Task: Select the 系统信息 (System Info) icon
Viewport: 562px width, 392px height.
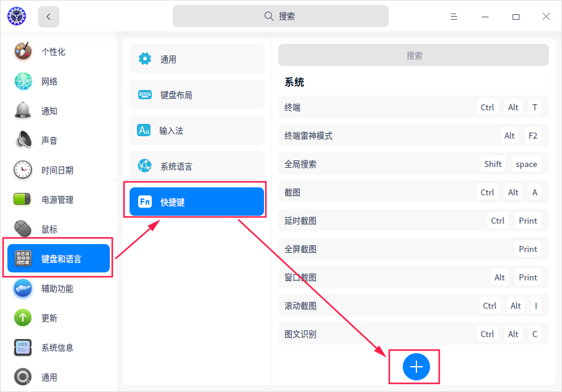Action: [22, 347]
